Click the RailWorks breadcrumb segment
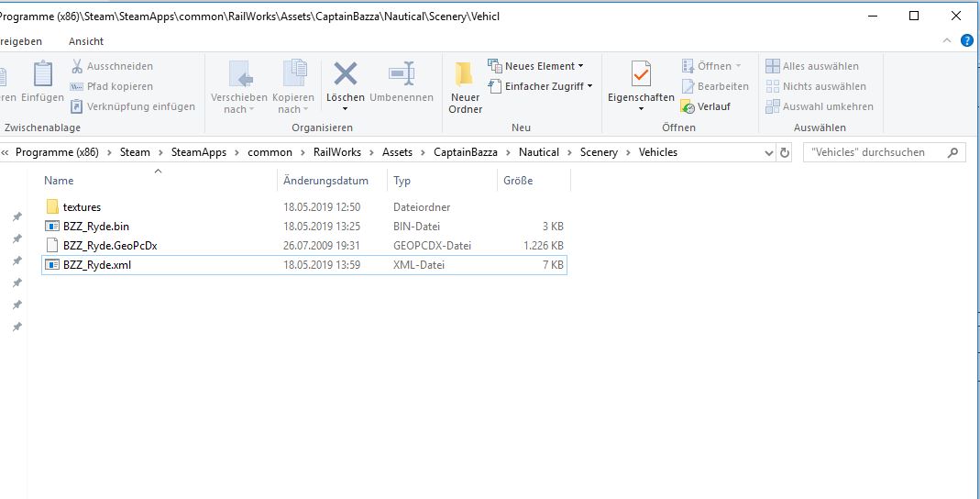The image size is (980, 499). point(337,152)
